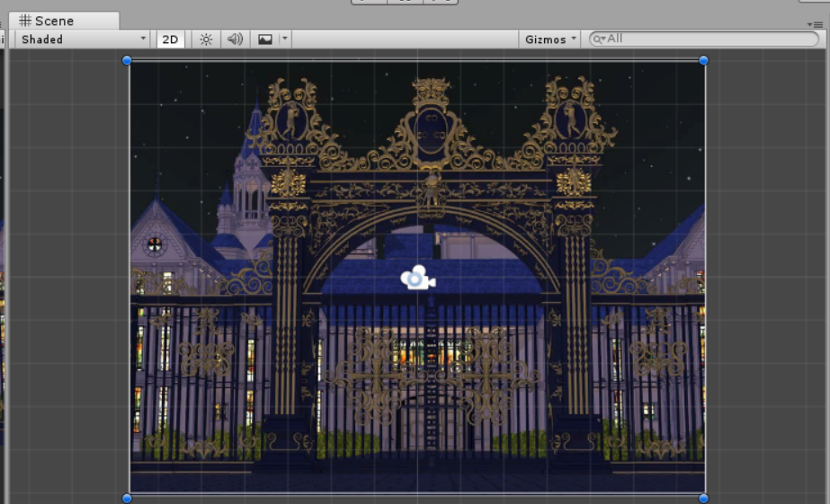The width and height of the screenshot is (830, 504).
Task: Click the scene search field
Action: tap(704, 39)
